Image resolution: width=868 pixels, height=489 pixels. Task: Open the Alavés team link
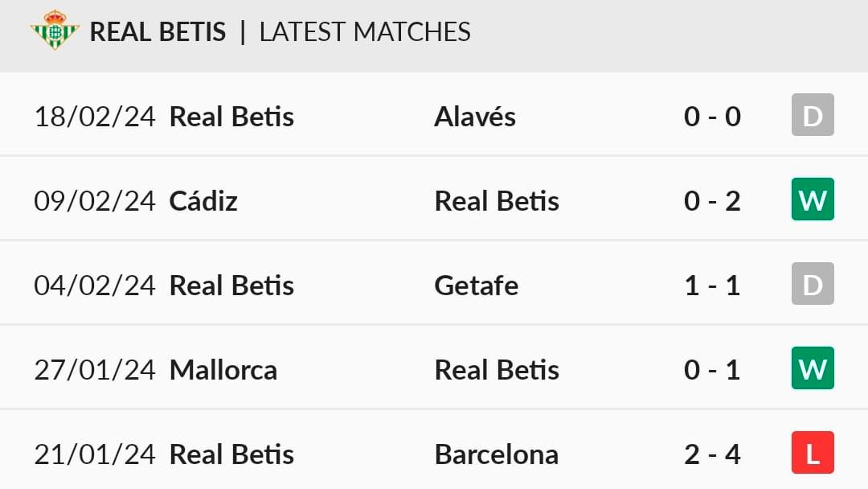tap(475, 117)
